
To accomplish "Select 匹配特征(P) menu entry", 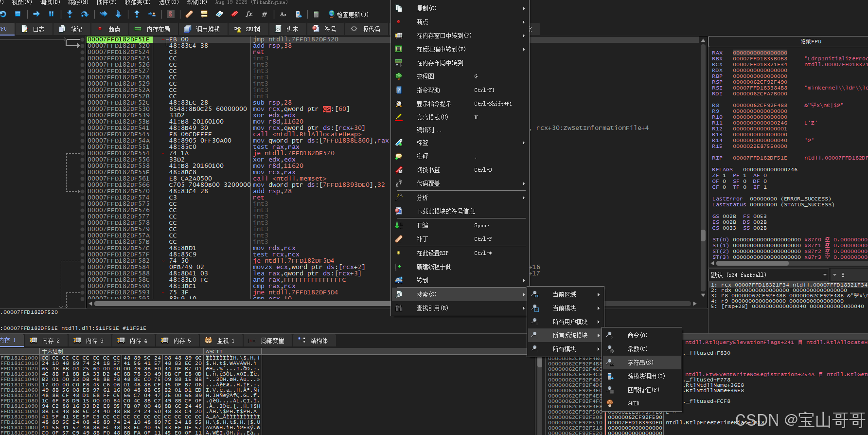I will pos(642,390).
